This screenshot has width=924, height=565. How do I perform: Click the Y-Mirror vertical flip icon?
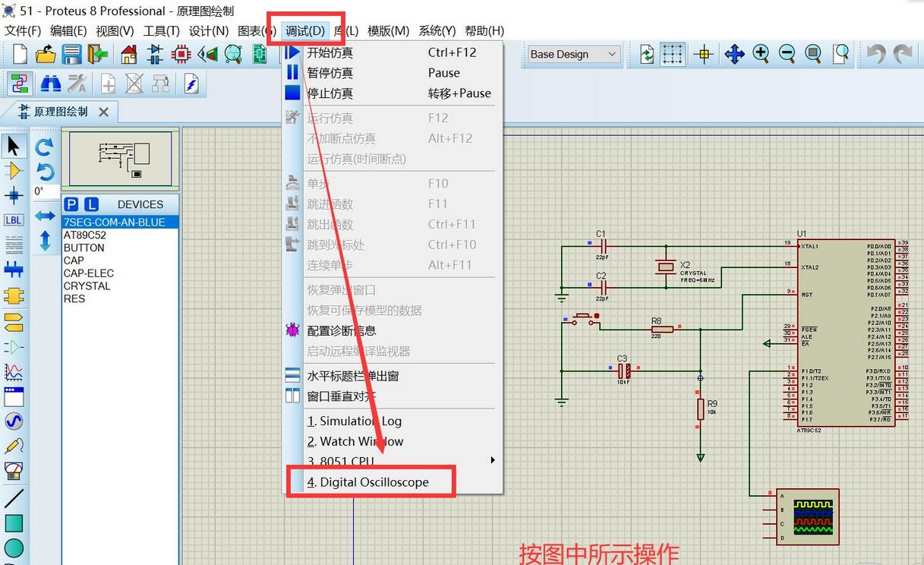pos(45,241)
